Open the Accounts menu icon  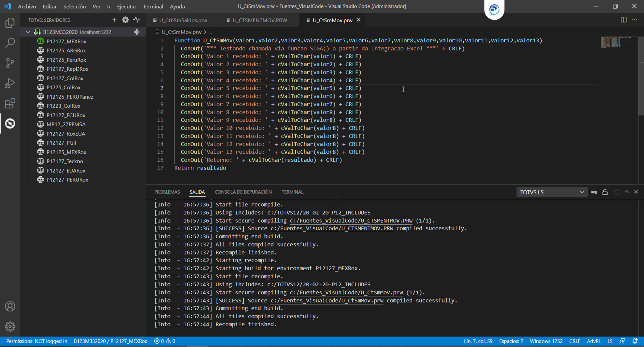pyautogui.click(x=10, y=306)
